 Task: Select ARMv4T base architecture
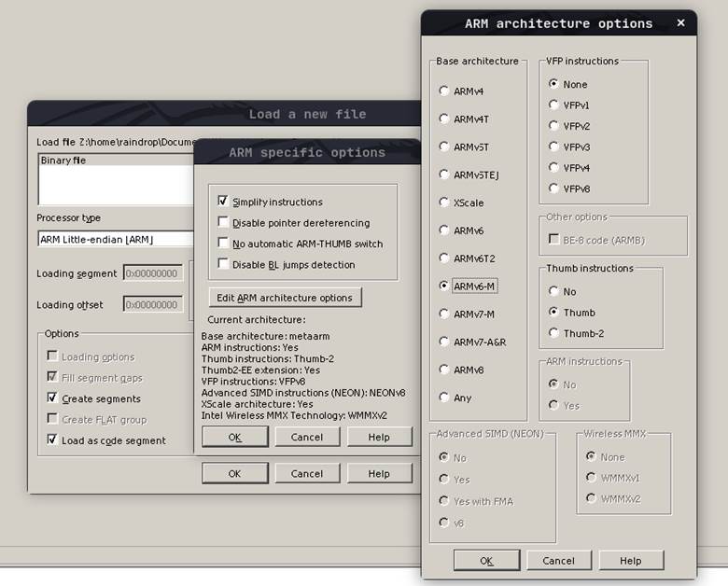click(x=444, y=119)
